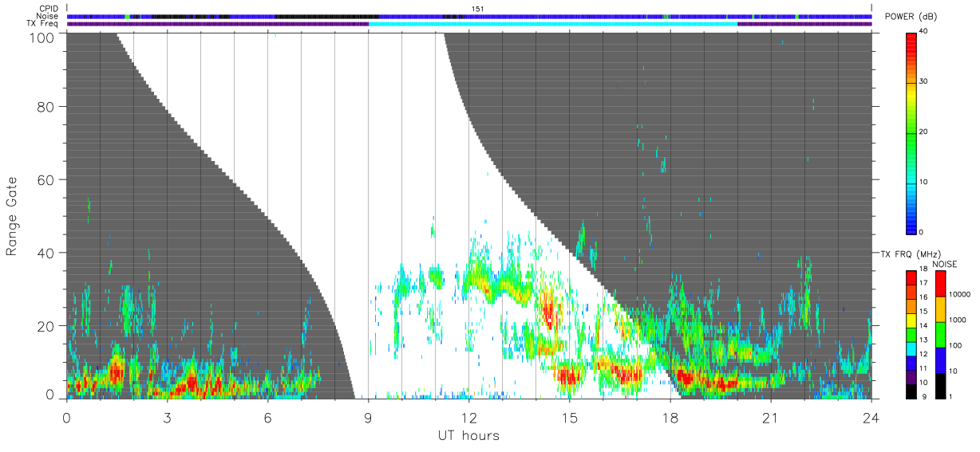
Task: Click the 'CPID' row label
Action: tap(49, 9)
